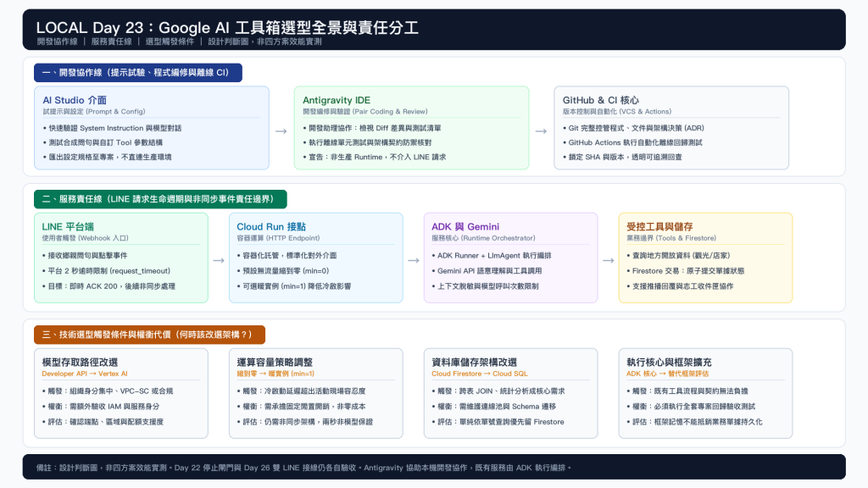The width and height of the screenshot is (868, 488).
Task: Click bullet '觸發：跨表 JOIN、統計分析成核心需求'
Action: (x=498, y=391)
